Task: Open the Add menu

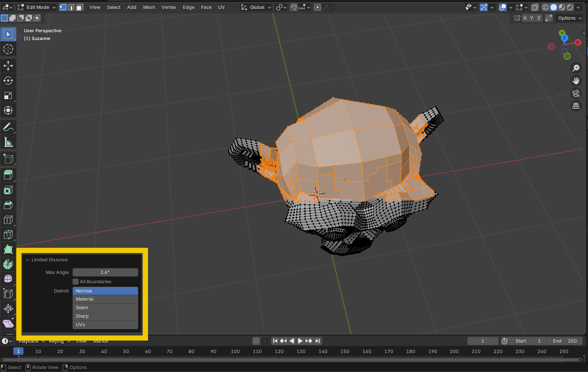Action: click(x=132, y=7)
